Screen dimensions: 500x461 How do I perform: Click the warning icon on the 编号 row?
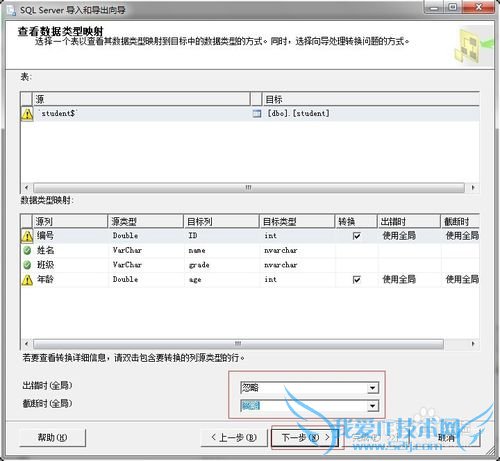point(27,236)
